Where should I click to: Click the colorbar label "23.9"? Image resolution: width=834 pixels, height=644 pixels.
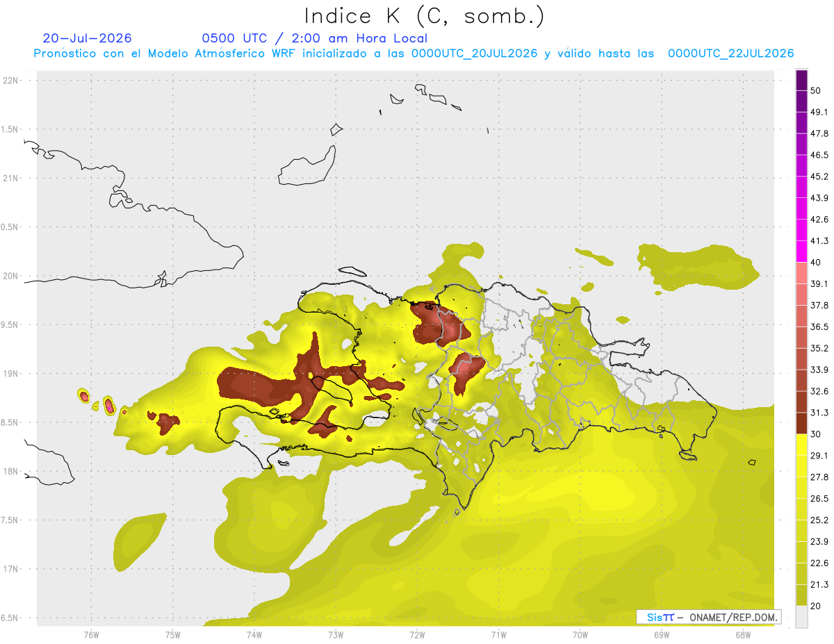(x=819, y=541)
